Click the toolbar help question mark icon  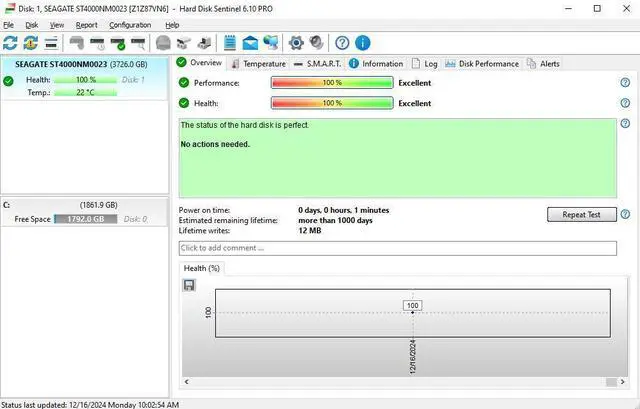(x=342, y=43)
